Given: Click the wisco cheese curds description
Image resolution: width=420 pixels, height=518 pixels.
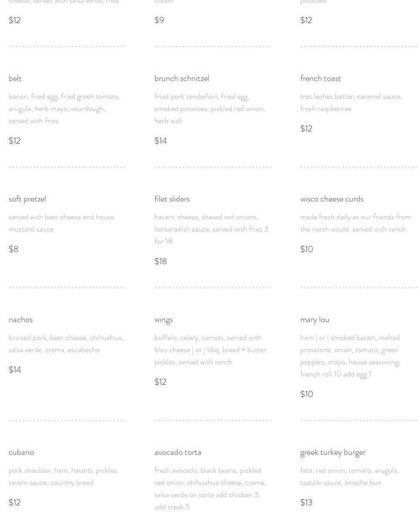Looking at the screenshot, I should click(x=356, y=223).
